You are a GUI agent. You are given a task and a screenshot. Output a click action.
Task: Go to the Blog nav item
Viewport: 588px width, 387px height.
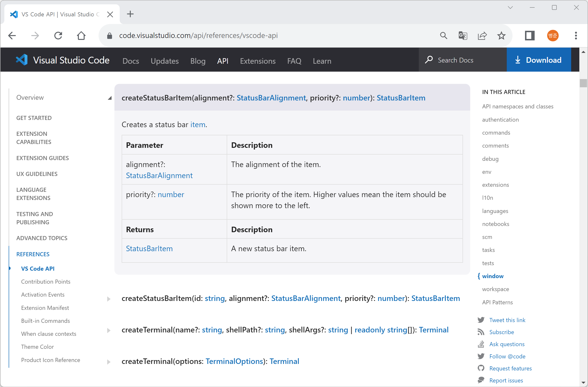(x=198, y=61)
